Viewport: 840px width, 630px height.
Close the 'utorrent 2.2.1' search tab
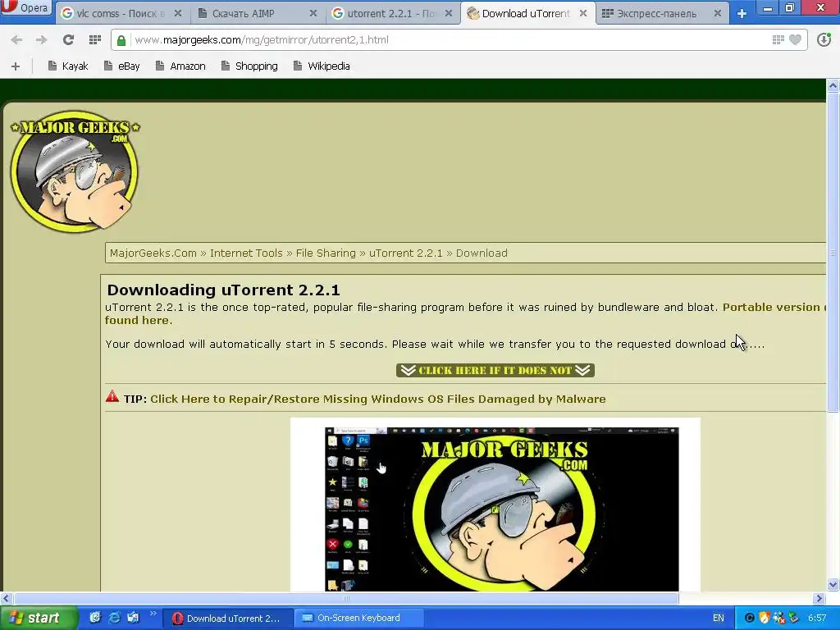click(x=449, y=13)
